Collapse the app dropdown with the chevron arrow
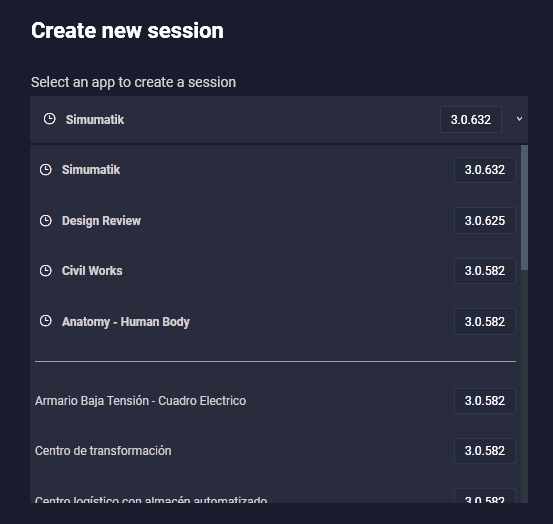This screenshot has width=553, height=524. click(519, 119)
